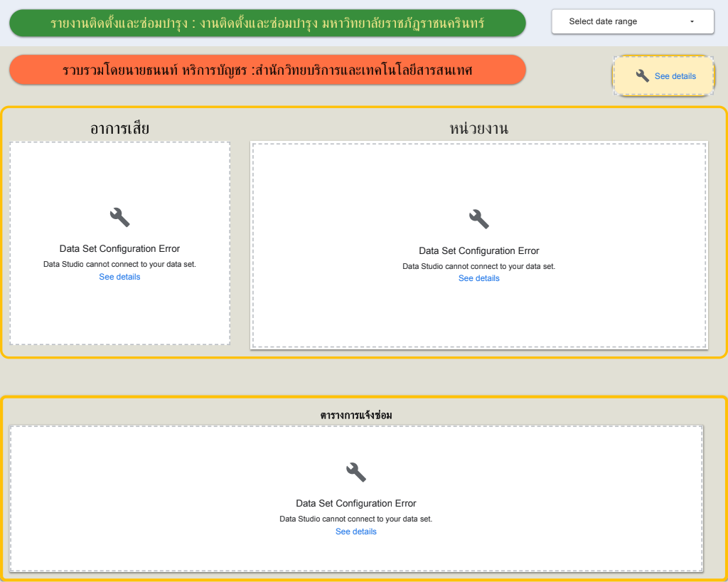Select the green report title banner
This screenshot has width=728, height=582.
click(x=267, y=23)
